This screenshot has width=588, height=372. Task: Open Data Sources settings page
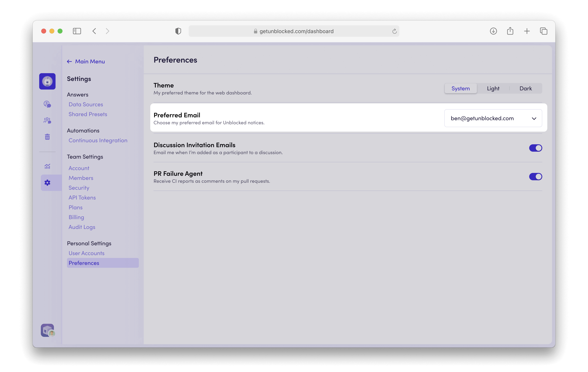86,104
